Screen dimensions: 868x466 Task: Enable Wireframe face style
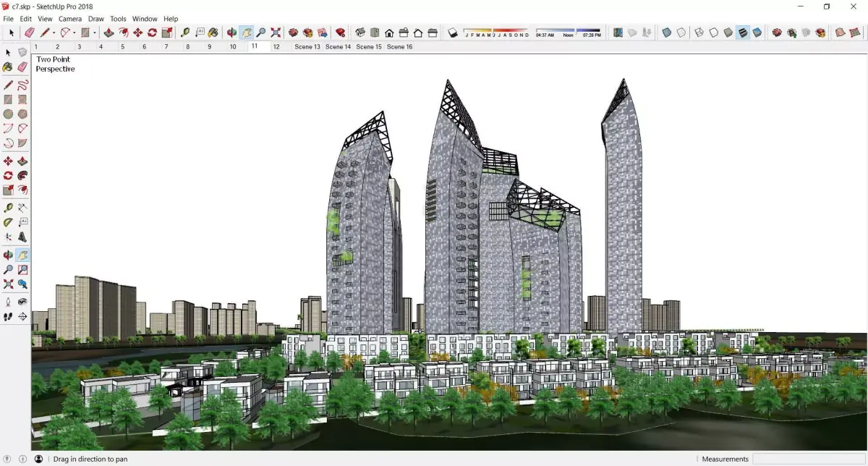click(x=699, y=33)
